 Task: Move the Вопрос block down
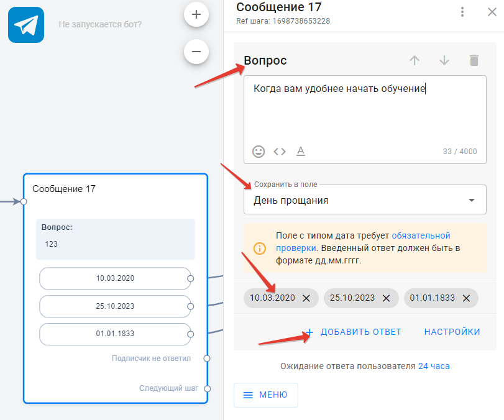tap(444, 60)
